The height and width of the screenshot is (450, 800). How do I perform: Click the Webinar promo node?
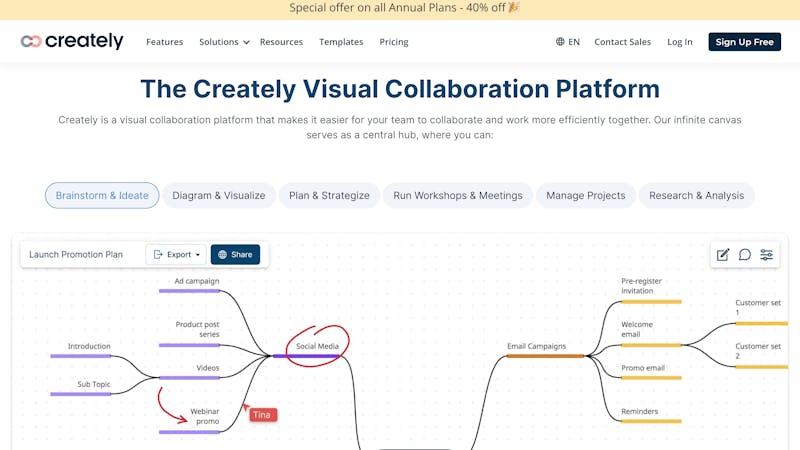tap(205, 416)
